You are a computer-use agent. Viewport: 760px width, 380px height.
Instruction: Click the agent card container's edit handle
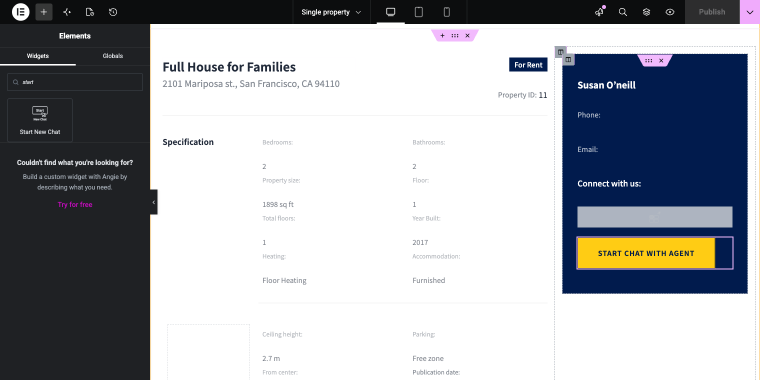[649, 61]
